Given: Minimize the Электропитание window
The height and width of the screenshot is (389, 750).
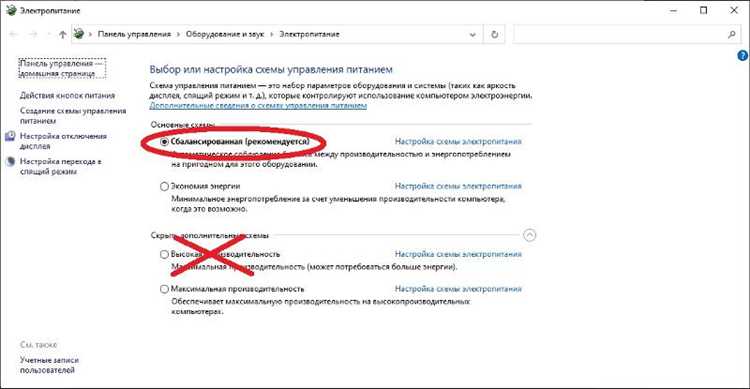Looking at the screenshot, I should [673, 11].
